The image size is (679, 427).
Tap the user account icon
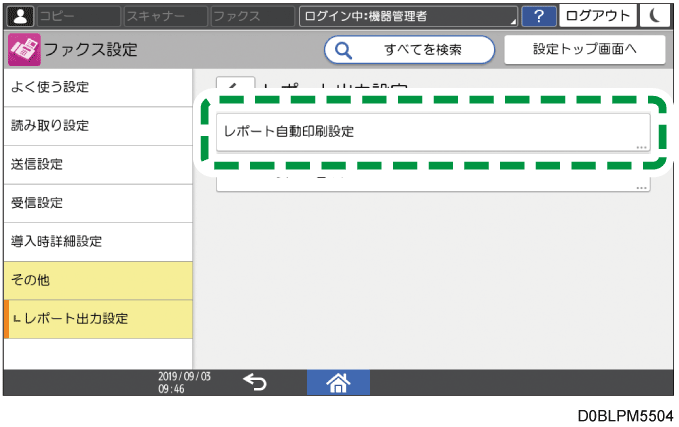click(20, 16)
